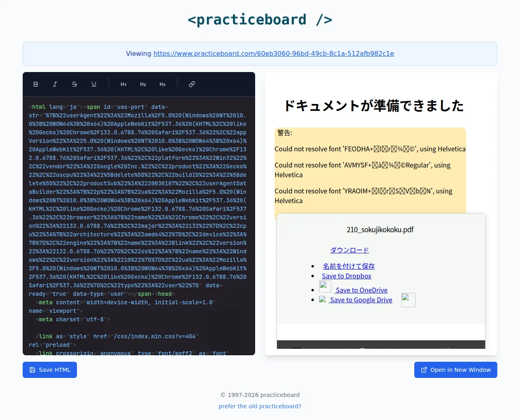520x420 pixels.
Task: Click the Save HTML button
Action: [50, 370]
